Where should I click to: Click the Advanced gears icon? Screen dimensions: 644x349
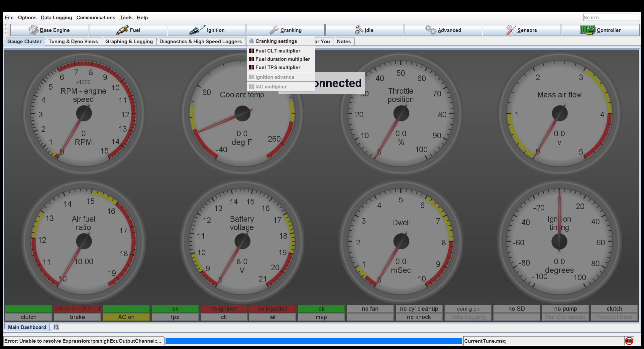[431, 30]
